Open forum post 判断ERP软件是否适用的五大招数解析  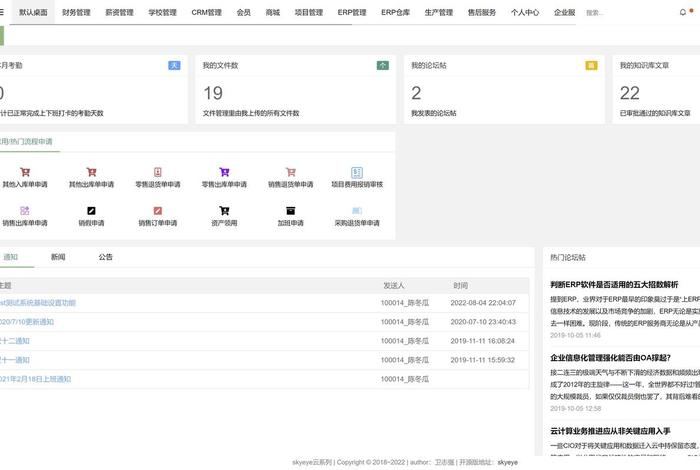pos(614,284)
